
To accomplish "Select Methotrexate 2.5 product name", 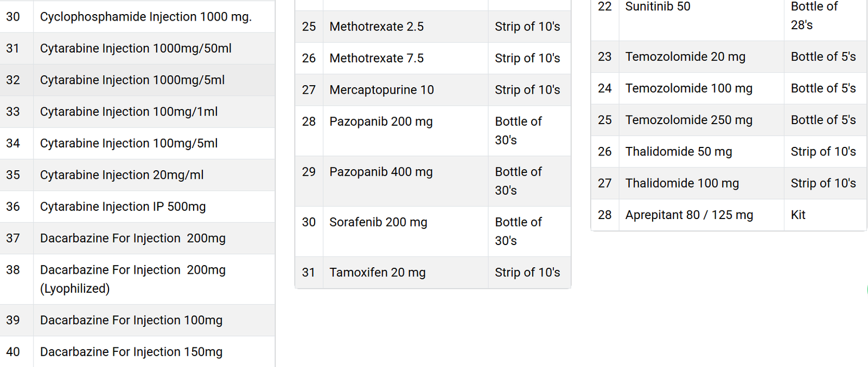I will coord(376,27).
